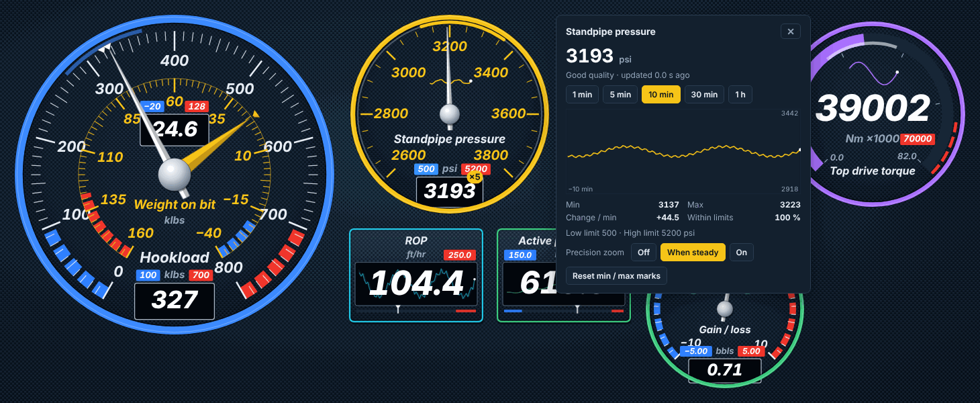Click 'Low limit 500 · High limit 5200 psi' text
Image resolution: width=980 pixels, height=403 pixels.
click(630, 233)
